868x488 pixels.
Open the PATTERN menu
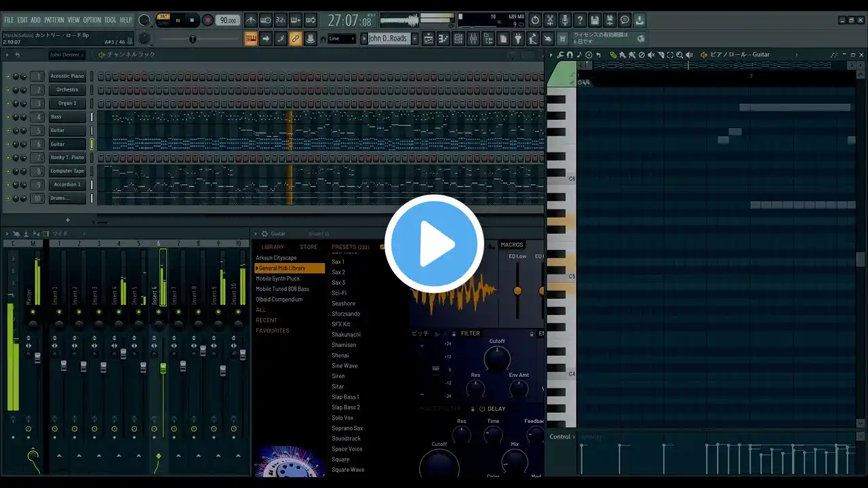point(54,20)
